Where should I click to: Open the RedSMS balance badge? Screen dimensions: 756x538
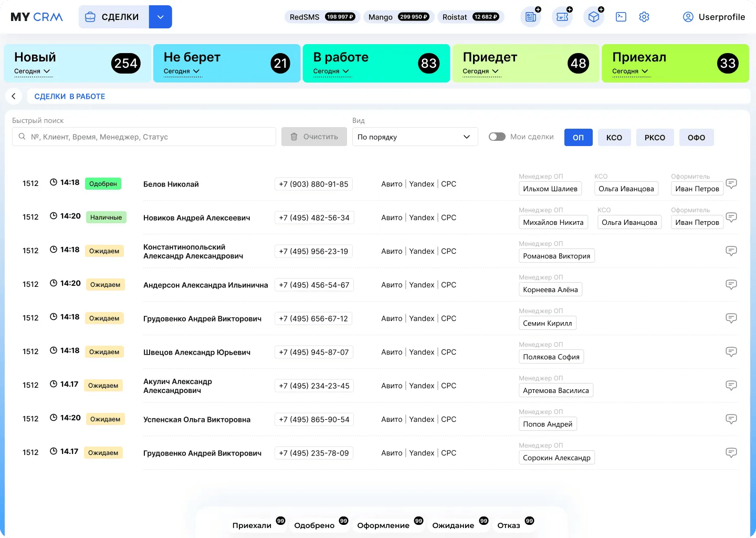(x=322, y=17)
